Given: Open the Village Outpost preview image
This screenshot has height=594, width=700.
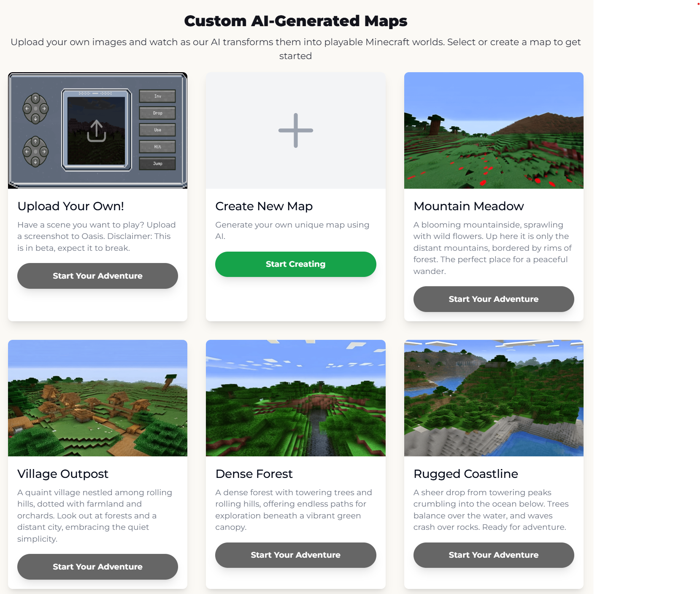Looking at the screenshot, I should (x=97, y=398).
